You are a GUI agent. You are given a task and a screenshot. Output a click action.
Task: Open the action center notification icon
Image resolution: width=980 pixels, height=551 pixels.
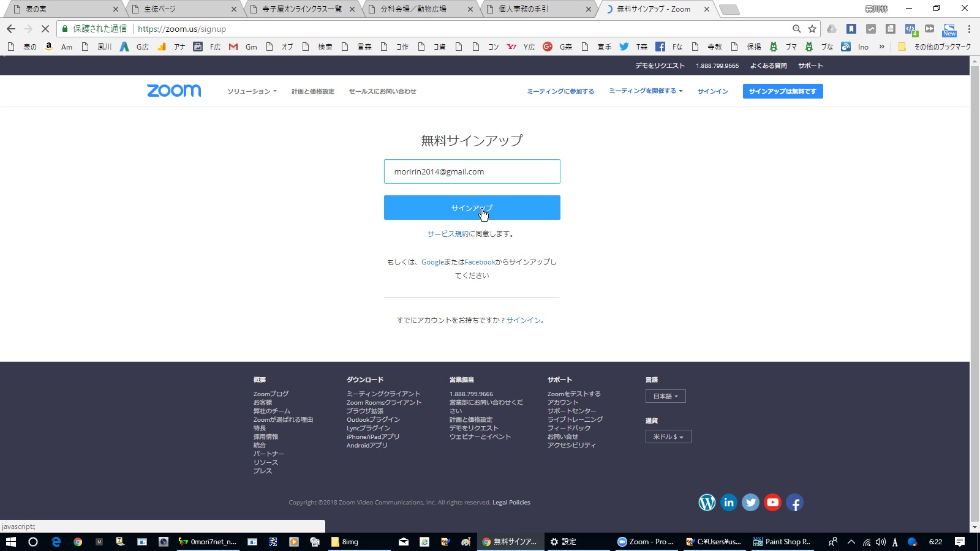pos(960,542)
